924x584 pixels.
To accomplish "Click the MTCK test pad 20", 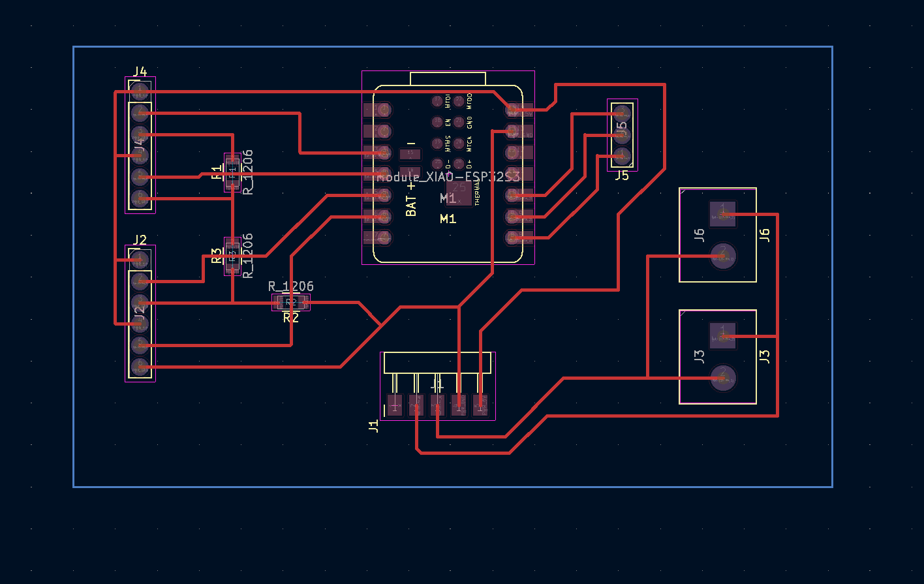I will (459, 143).
